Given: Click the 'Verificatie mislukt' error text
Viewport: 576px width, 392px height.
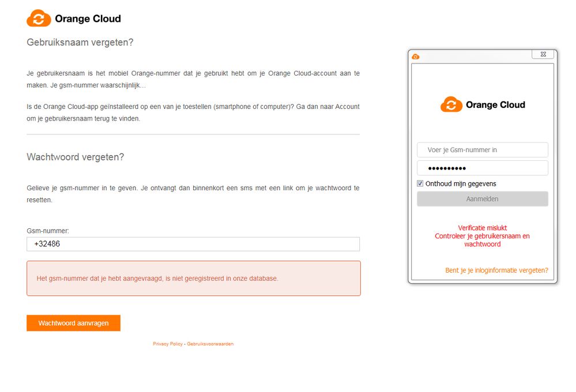Looking at the screenshot, I should (483, 228).
